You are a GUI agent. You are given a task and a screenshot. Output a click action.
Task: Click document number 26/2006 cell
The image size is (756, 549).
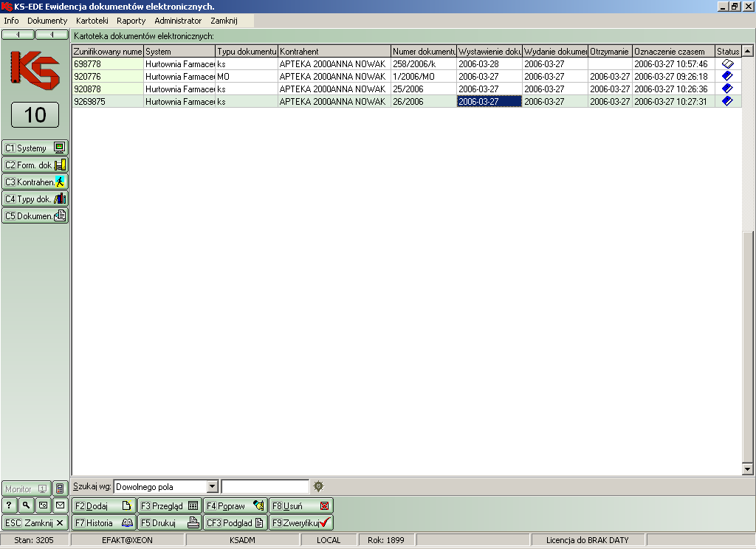pyautogui.click(x=423, y=101)
